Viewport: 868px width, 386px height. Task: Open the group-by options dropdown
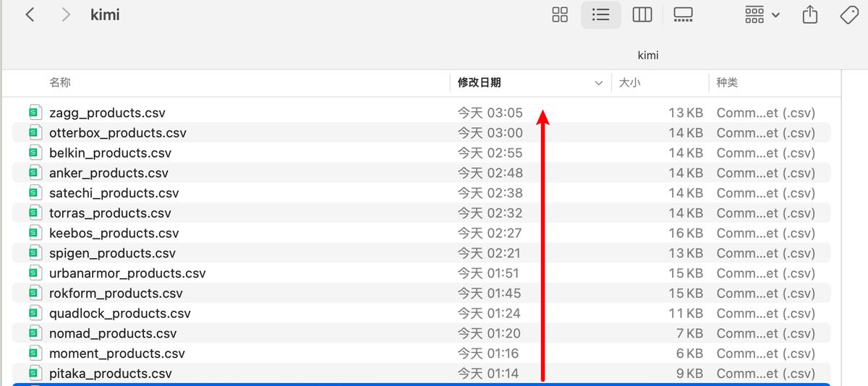[762, 14]
